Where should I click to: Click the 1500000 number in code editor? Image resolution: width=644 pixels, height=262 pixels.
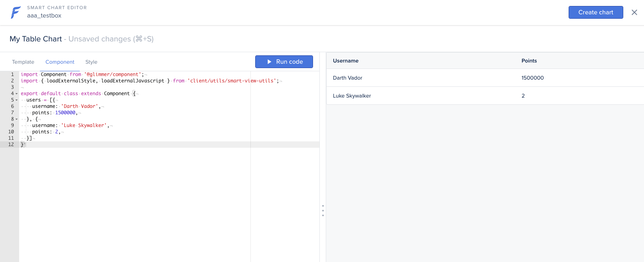click(x=65, y=113)
